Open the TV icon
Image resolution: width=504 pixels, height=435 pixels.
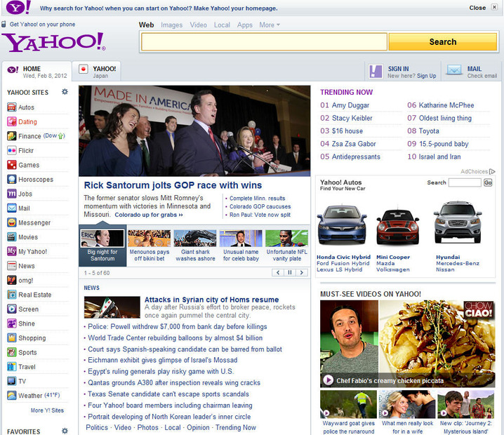pyautogui.click(x=11, y=381)
